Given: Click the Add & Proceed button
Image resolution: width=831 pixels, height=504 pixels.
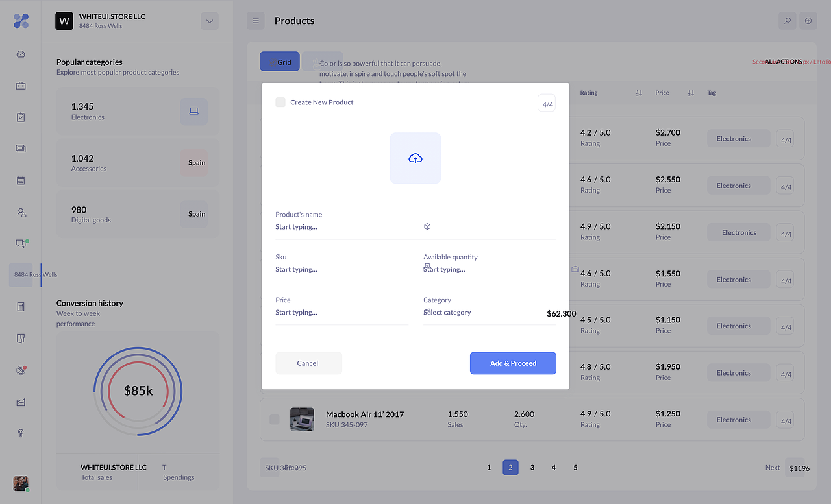Looking at the screenshot, I should pos(513,363).
